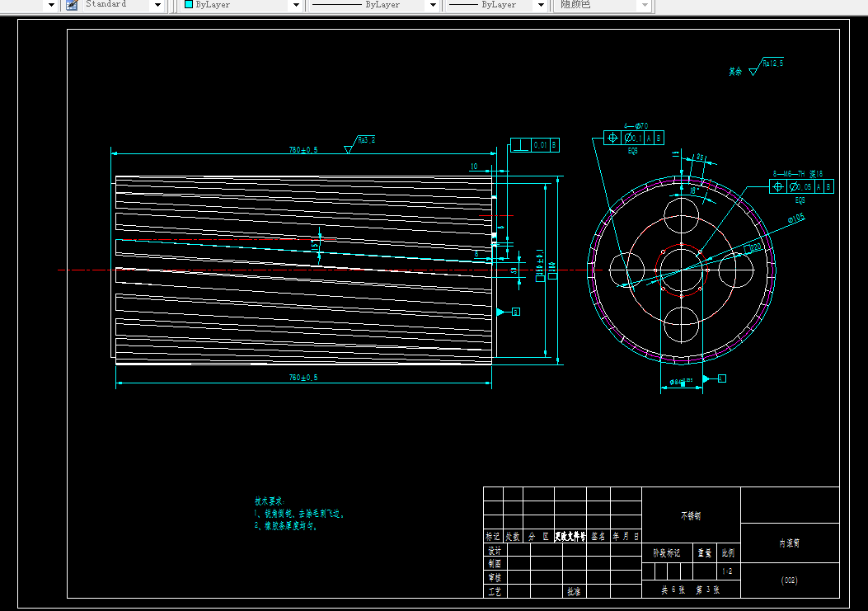The height and width of the screenshot is (611, 868).
Task: Select note 2 橡胶条厚度均匀
Action: click(286, 526)
